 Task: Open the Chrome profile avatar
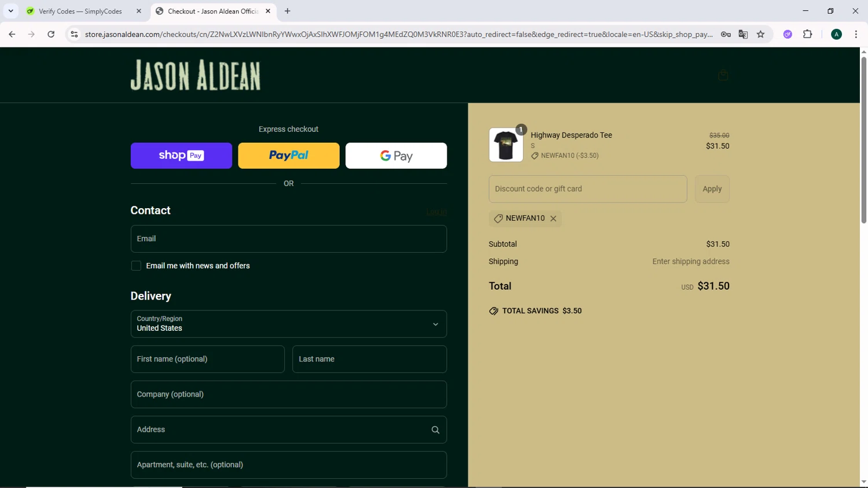click(x=836, y=34)
